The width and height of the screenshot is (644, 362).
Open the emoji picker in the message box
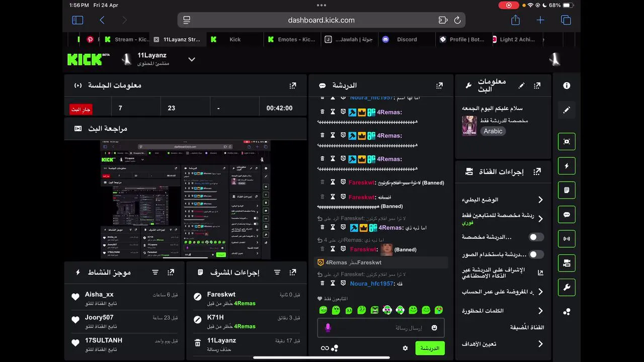434,328
